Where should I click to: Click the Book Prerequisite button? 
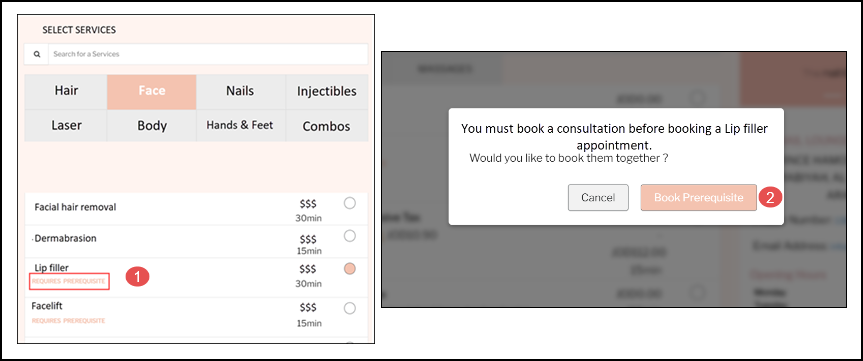click(x=698, y=198)
